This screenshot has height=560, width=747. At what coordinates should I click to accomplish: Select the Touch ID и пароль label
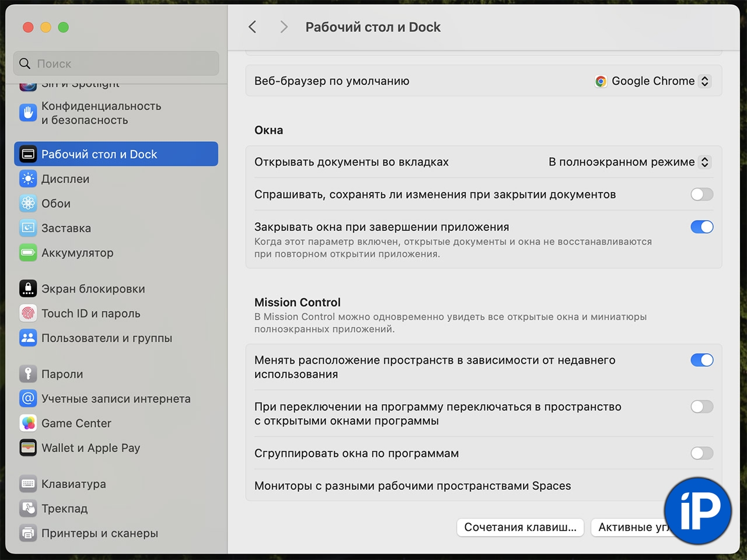(91, 313)
